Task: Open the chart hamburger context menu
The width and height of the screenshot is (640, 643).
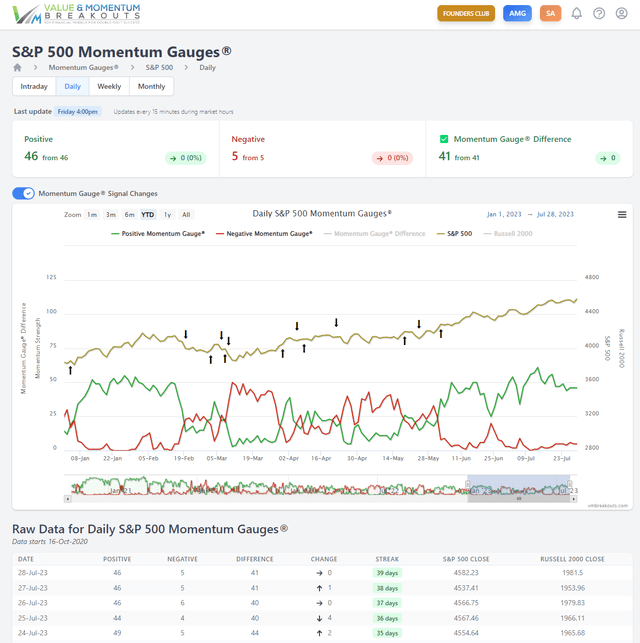Action: 622,214
